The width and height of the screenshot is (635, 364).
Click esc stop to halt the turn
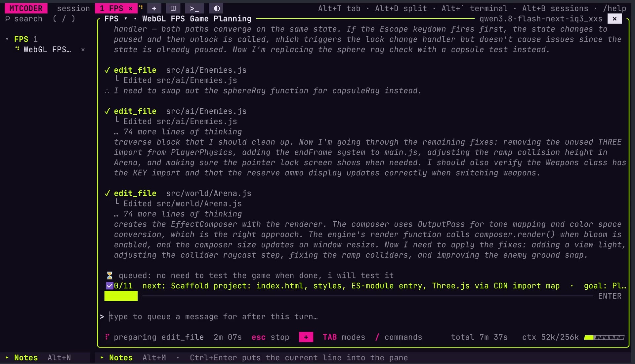270,337
